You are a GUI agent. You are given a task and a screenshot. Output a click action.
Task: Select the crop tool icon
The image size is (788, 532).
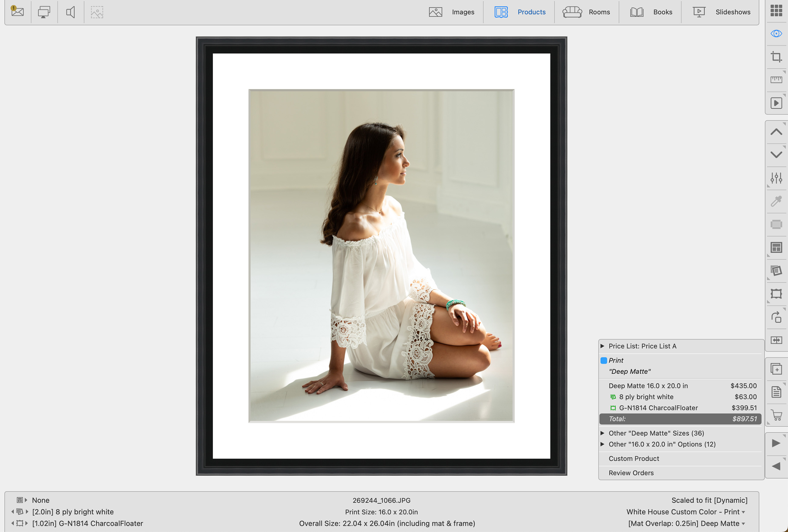776,57
